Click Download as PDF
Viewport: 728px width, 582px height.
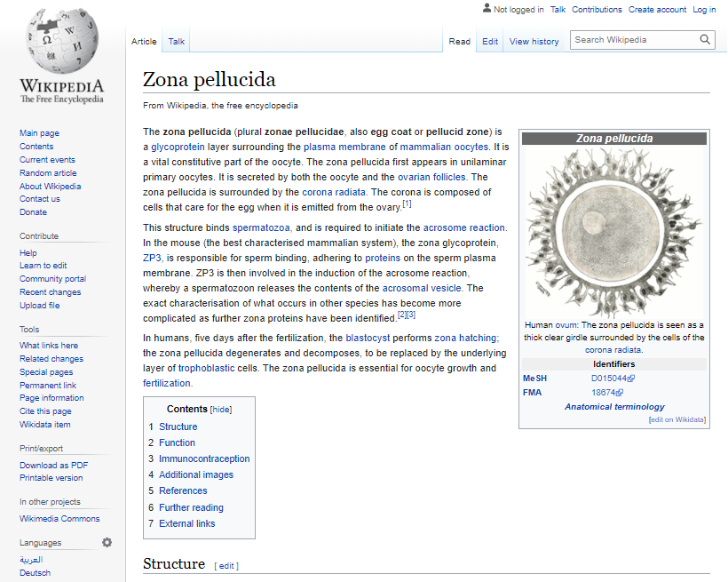click(x=54, y=466)
